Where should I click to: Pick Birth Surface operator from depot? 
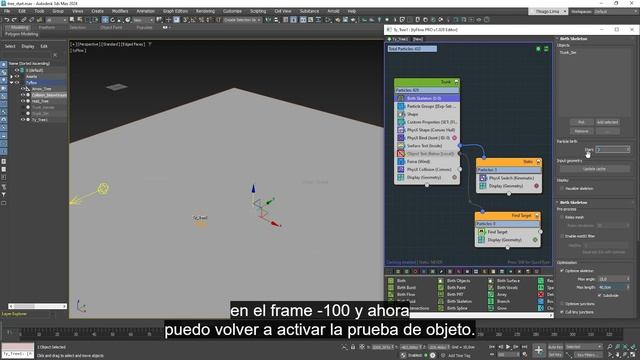pyautogui.click(x=504, y=281)
